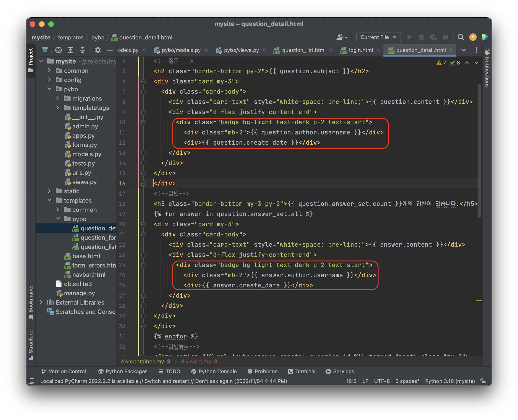Click the Python 3.10 (mysite) interpreter
Viewport: 518px width, 420px height.
coord(450,381)
